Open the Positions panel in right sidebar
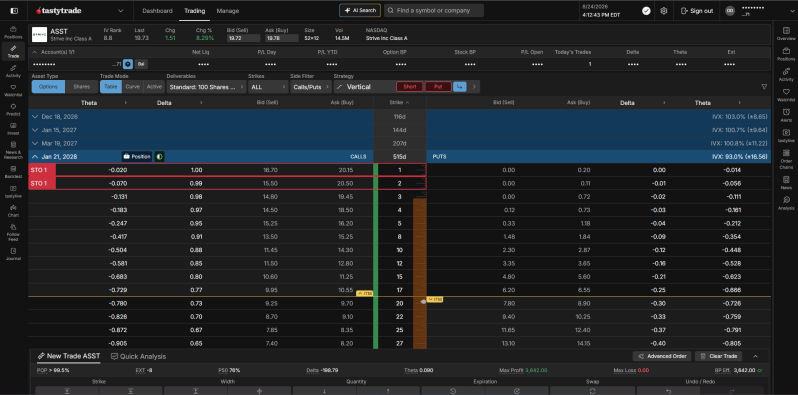Image resolution: width=798 pixels, height=395 pixels. 786,54
